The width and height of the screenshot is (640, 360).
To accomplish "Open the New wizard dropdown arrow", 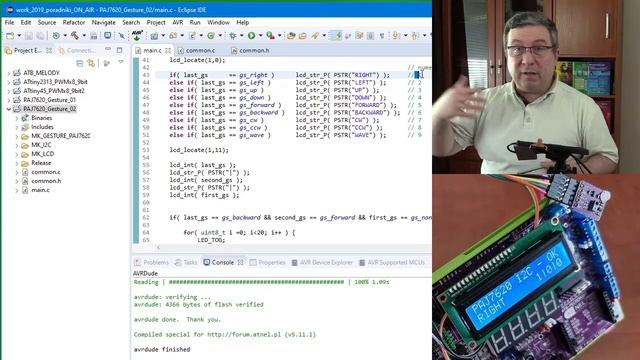I will click(19, 36).
